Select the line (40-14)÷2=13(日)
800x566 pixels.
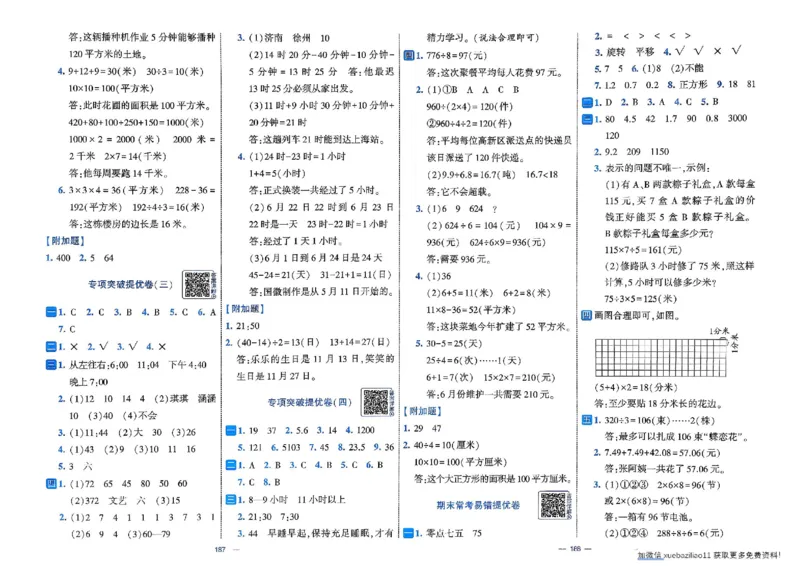[x=277, y=342]
